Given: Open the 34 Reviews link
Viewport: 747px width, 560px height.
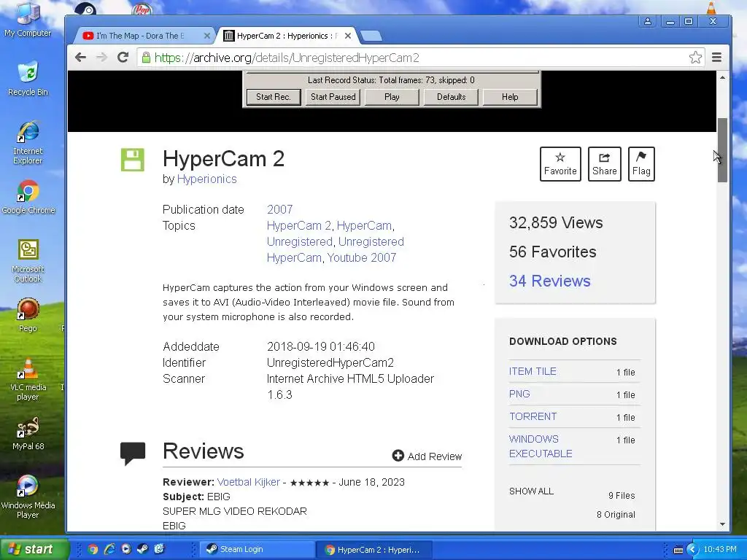Looking at the screenshot, I should pos(550,281).
